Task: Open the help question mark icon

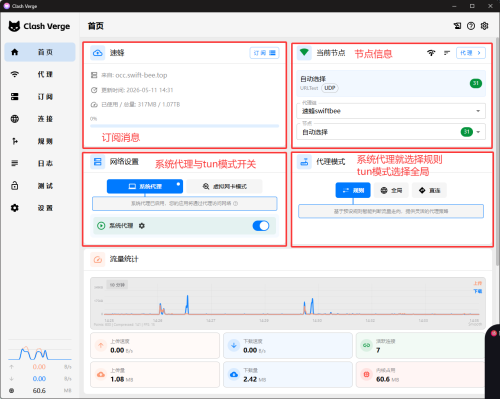Action: pos(471,26)
